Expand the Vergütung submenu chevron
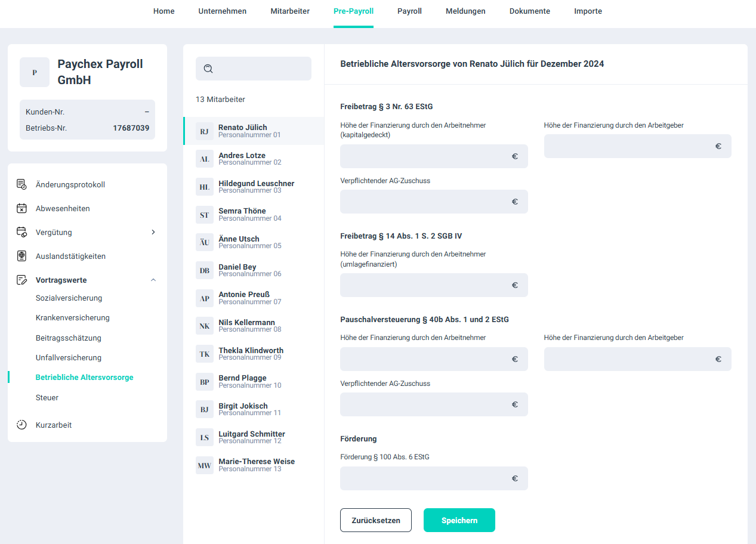This screenshot has height=544, width=756. (x=153, y=232)
